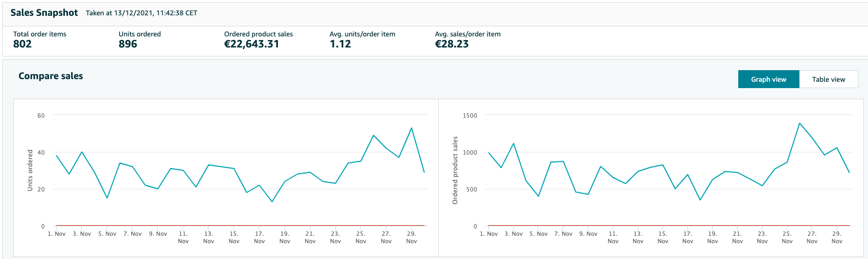
Task: Click the snapshot timestamp text
Action: tap(142, 13)
